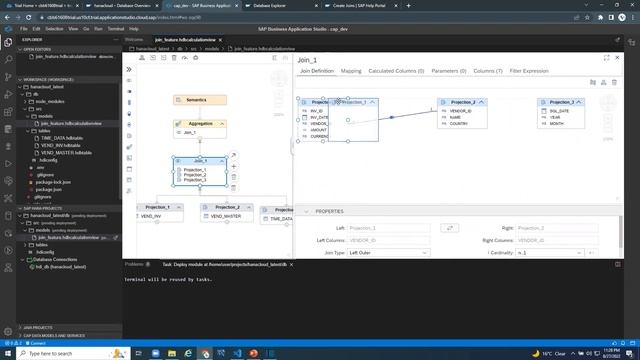640x360 pixels.
Task: Open the Terminal menu
Action: pyautogui.click(x=116, y=29)
